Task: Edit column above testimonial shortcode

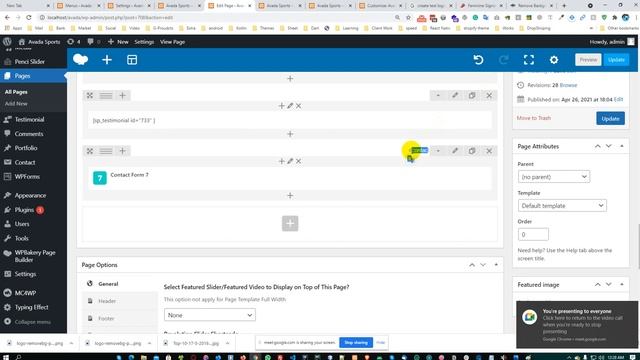Action: pyautogui.click(x=290, y=106)
